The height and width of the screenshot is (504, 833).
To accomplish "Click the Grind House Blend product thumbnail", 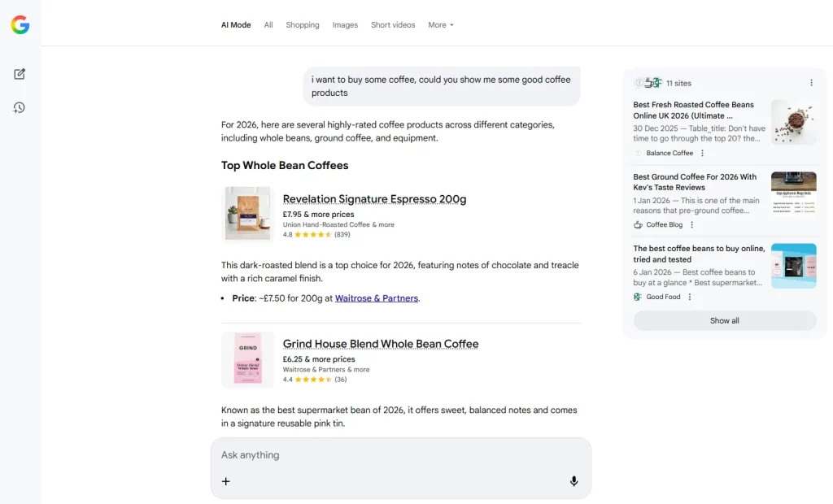I will tap(247, 359).
